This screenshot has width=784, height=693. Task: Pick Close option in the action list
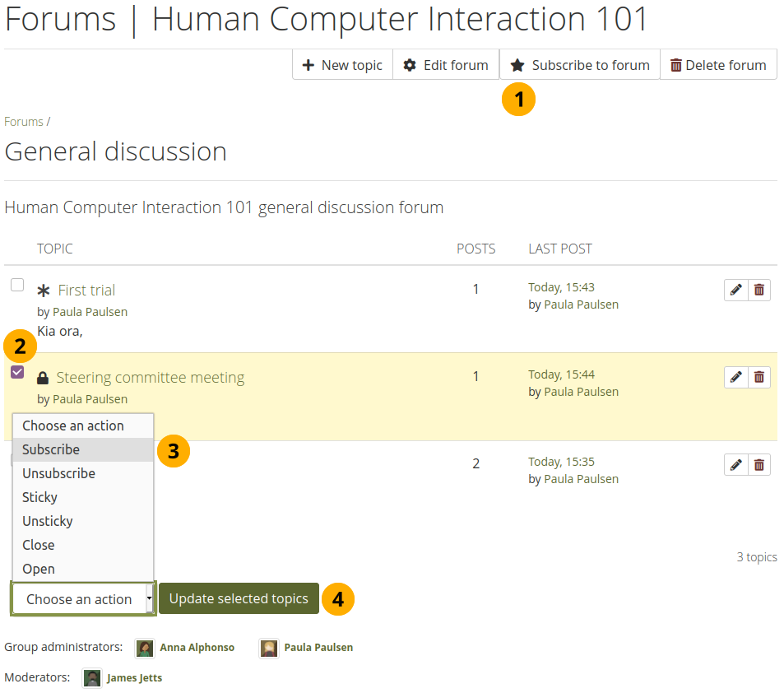[x=39, y=545]
